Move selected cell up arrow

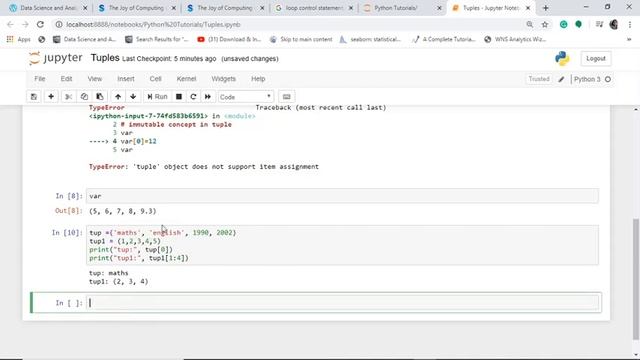point(118,97)
